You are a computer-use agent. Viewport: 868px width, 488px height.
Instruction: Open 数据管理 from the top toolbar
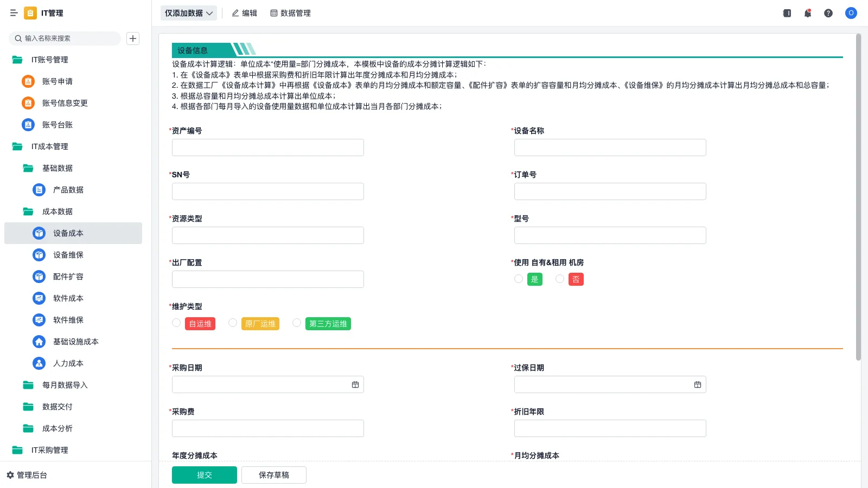coord(290,13)
